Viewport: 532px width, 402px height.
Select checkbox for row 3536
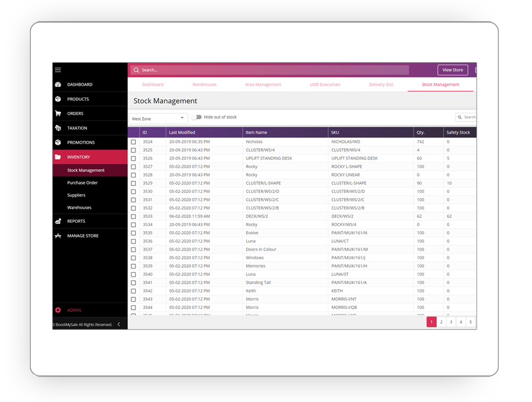[134, 241]
